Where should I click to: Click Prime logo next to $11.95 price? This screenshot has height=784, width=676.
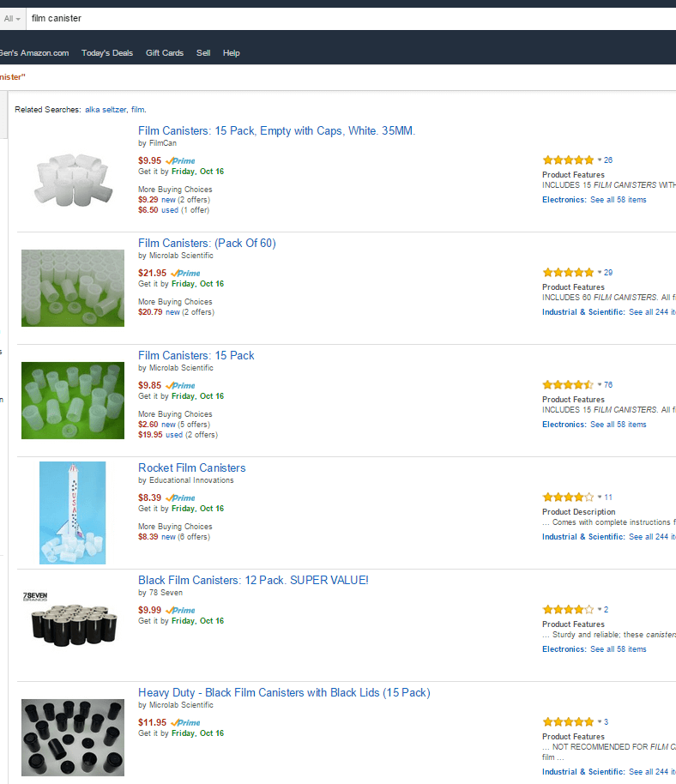tap(185, 722)
